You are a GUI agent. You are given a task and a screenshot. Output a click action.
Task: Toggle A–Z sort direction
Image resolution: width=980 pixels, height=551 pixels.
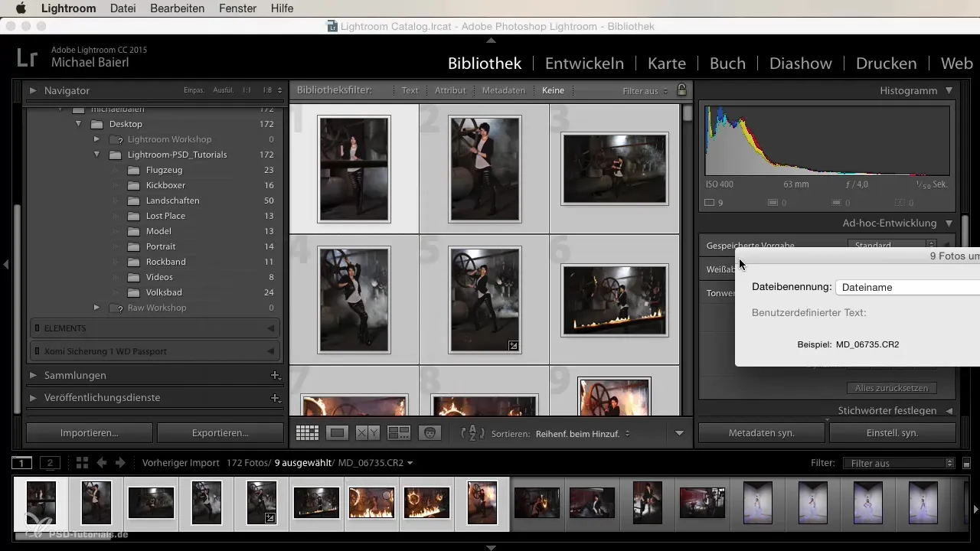click(472, 432)
